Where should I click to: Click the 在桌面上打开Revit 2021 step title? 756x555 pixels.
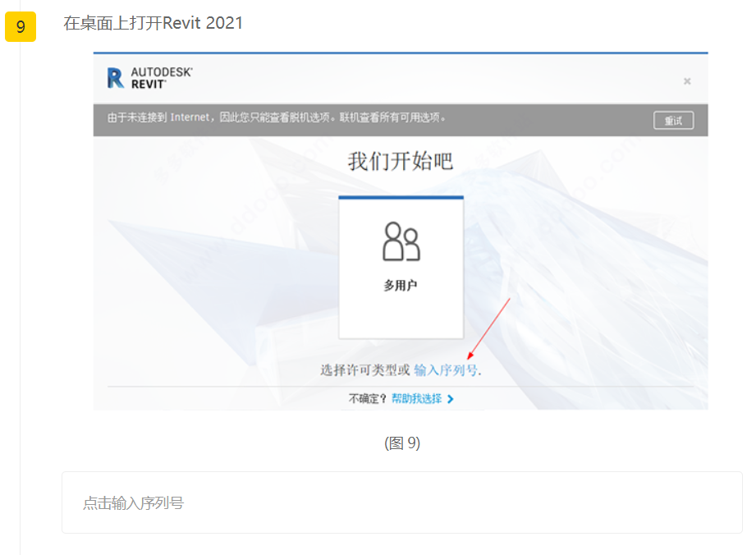click(x=153, y=23)
